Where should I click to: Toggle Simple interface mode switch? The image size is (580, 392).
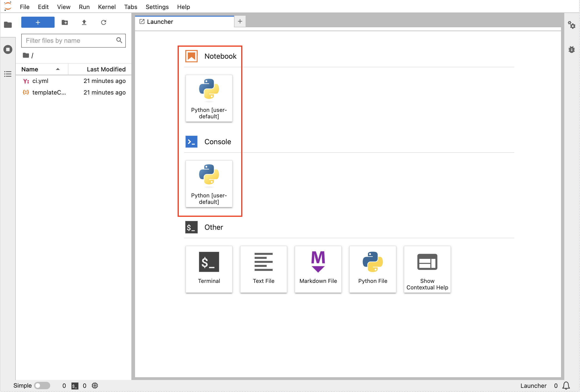tap(42, 386)
